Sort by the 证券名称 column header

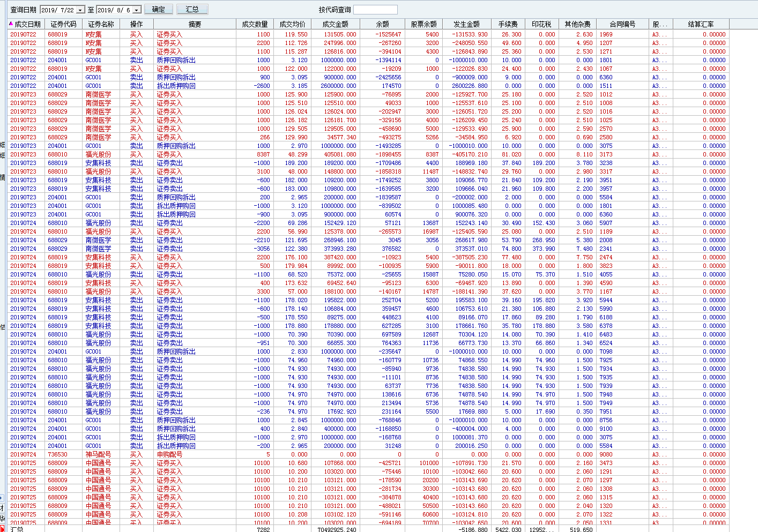click(x=101, y=24)
